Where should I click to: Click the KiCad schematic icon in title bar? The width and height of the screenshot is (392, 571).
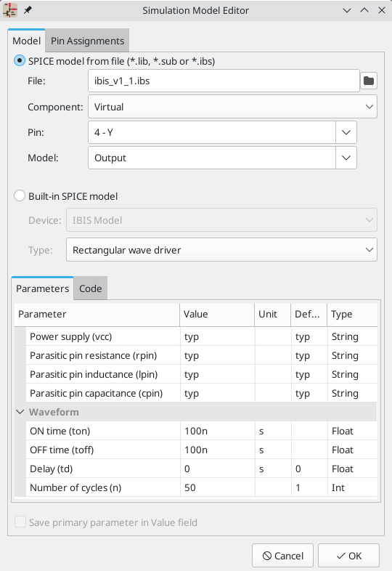(10, 10)
